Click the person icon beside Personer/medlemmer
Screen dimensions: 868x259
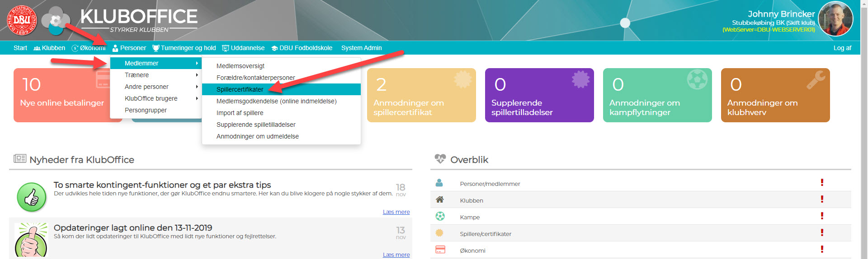coord(439,183)
